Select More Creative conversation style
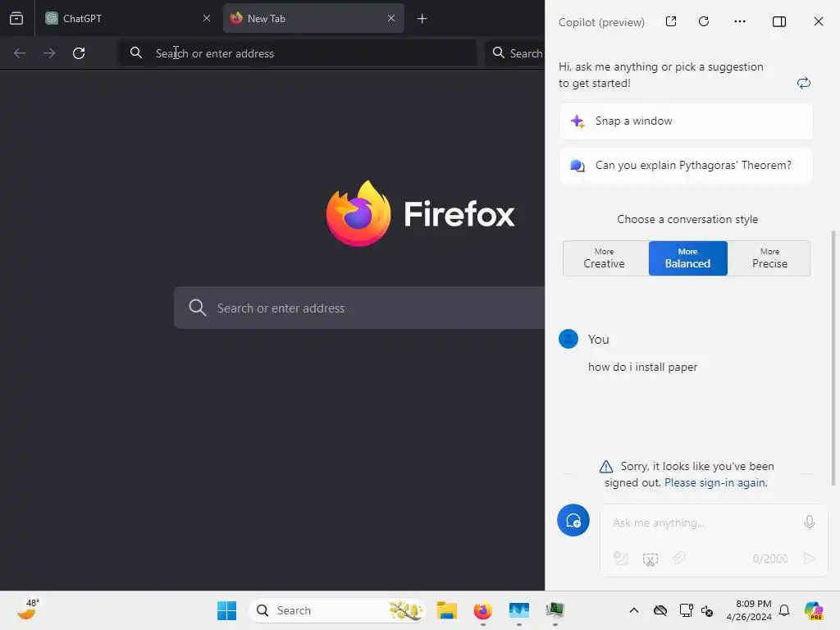The width and height of the screenshot is (840, 630). click(605, 258)
